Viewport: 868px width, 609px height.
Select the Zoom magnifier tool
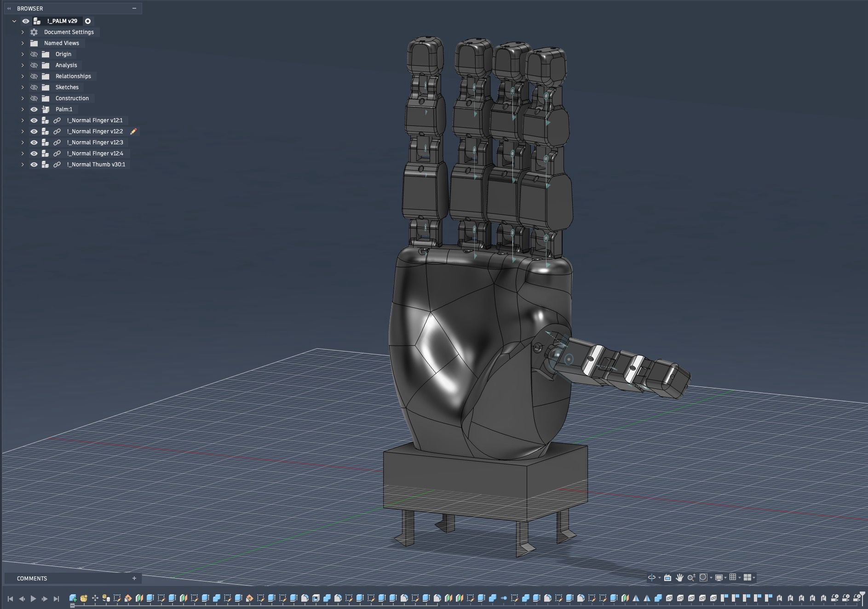(691, 577)
